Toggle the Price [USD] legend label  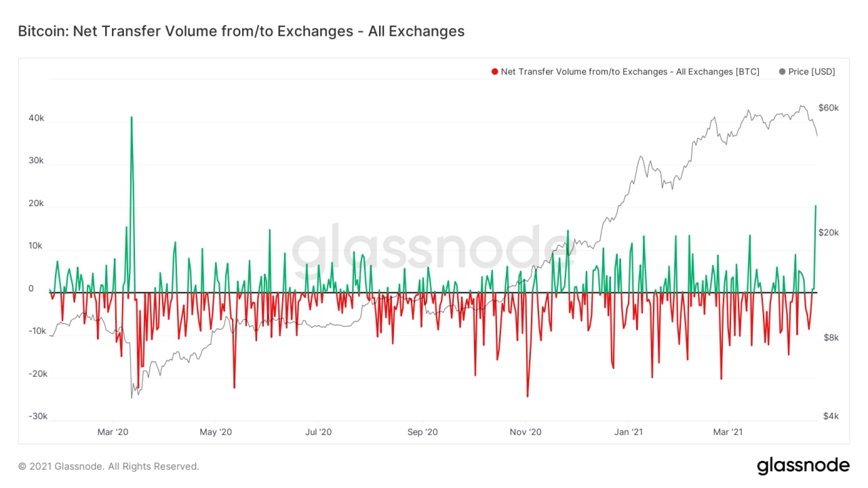tap(812, 72)
